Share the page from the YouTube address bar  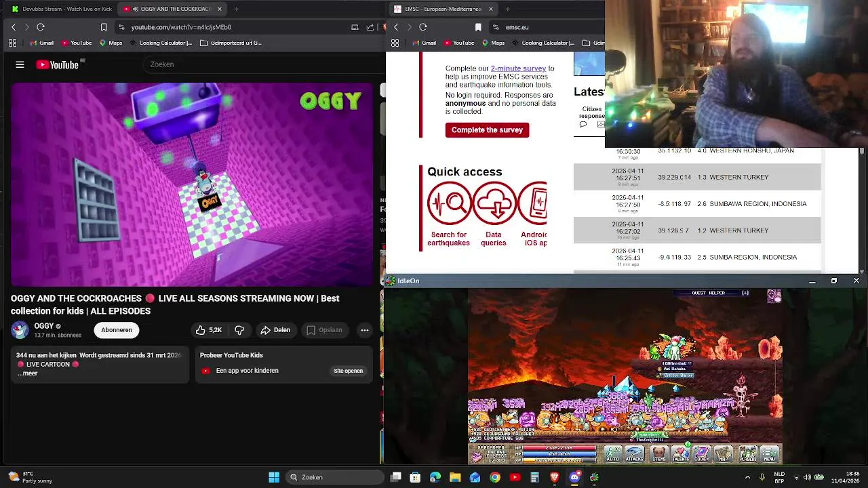[370, 27]
